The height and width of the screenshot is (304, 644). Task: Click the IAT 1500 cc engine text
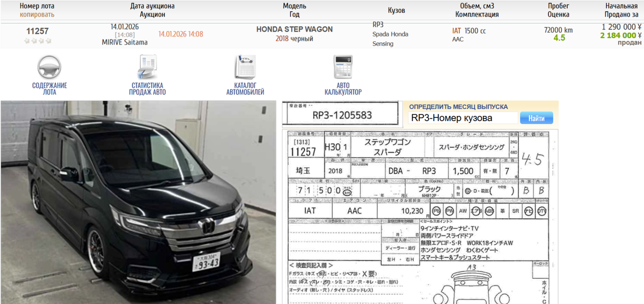(469, 31)
